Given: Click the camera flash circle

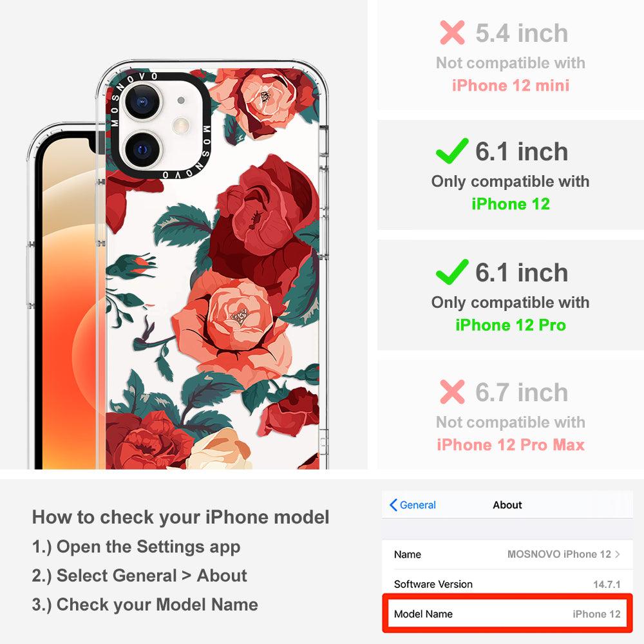Looking at the screenshot, I should click(181, 126).
